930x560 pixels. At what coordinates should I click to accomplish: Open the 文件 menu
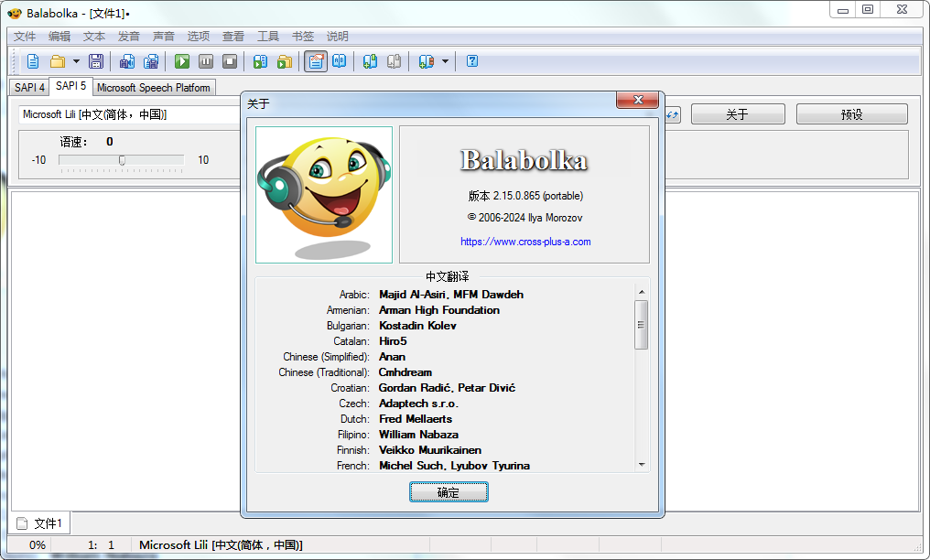click(25, 37)
